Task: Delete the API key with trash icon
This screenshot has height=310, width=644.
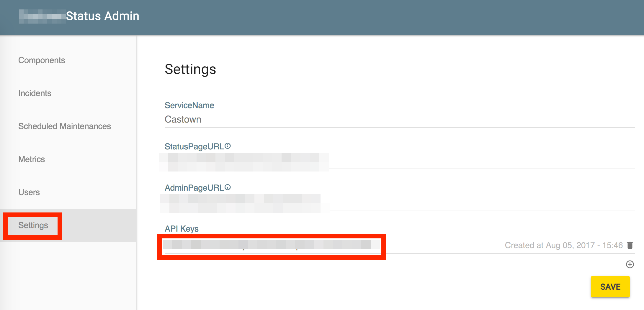Action: point(630,245)
